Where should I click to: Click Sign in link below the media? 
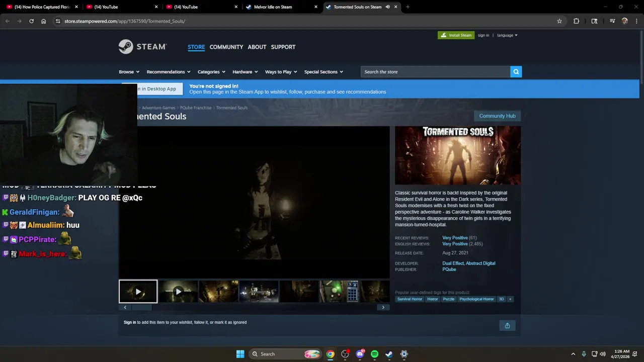pos(130,322)
